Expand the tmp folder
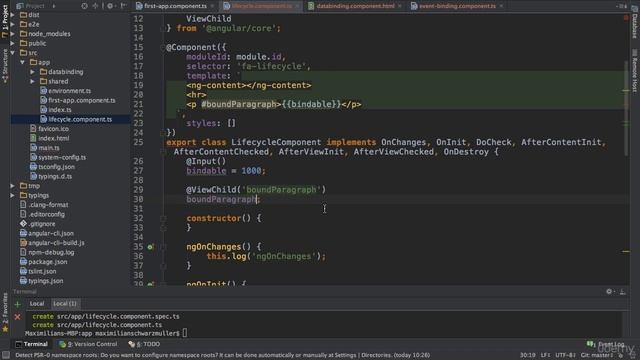 click(13, 186)
